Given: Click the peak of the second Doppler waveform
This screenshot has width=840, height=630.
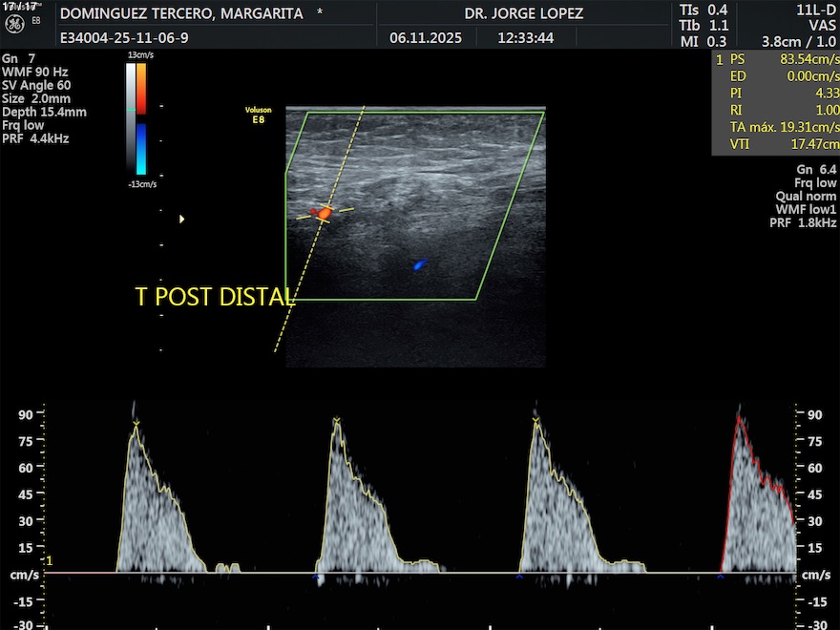Looking at the screenshot, I should [336, 420].
